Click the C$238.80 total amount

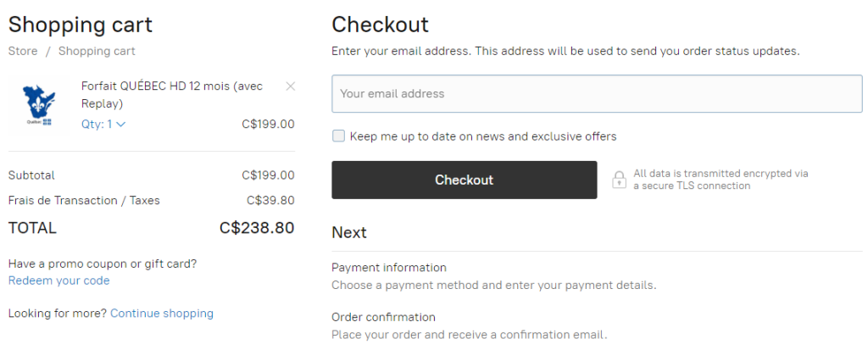click(x=257, y=227)
